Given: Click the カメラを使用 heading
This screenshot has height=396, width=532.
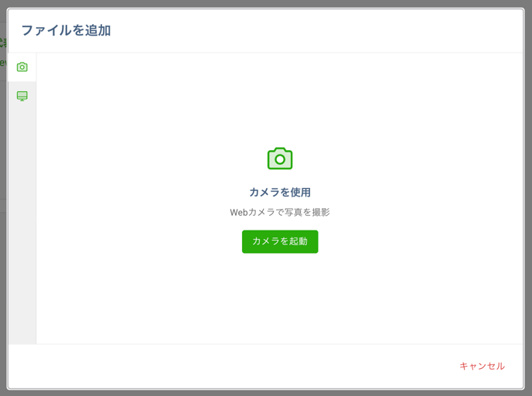Looking at the screenshot, I should 280,192.
